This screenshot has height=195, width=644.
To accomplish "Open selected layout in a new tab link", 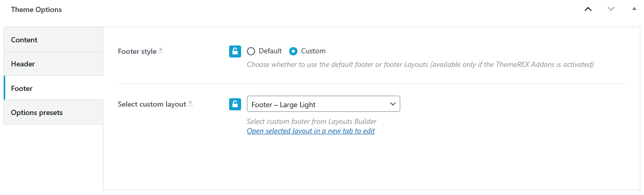I will point(311,131).
